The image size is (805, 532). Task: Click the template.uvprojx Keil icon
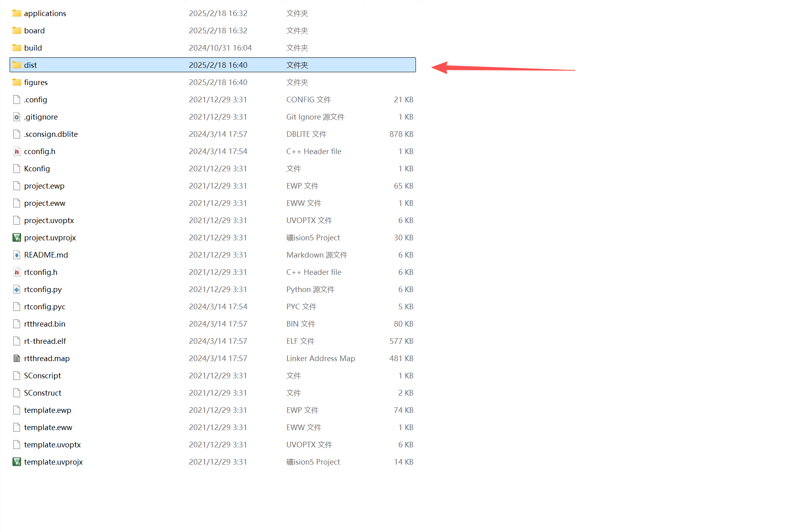[x=16, y=462]
